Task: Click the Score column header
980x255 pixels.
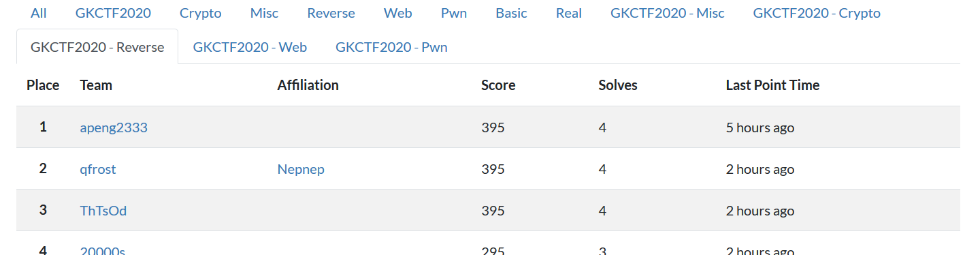Action: click(498, 85)
